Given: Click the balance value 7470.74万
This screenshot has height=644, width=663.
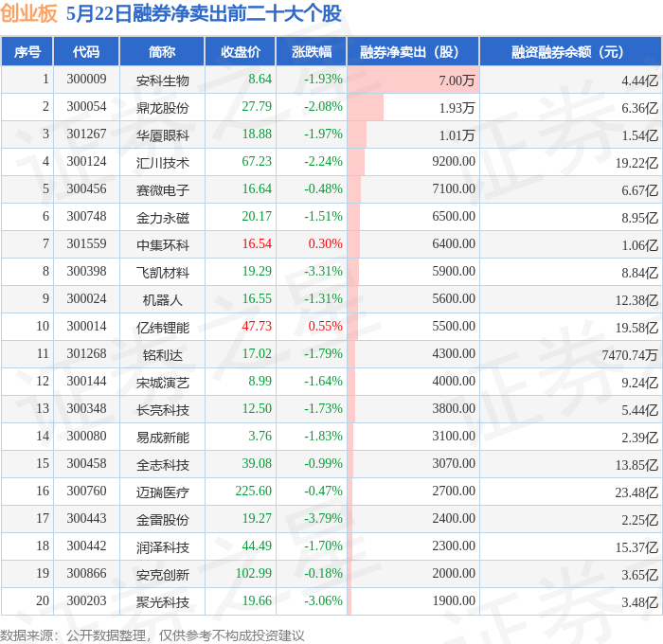Looking at the screenshot, I should [630, 355].
